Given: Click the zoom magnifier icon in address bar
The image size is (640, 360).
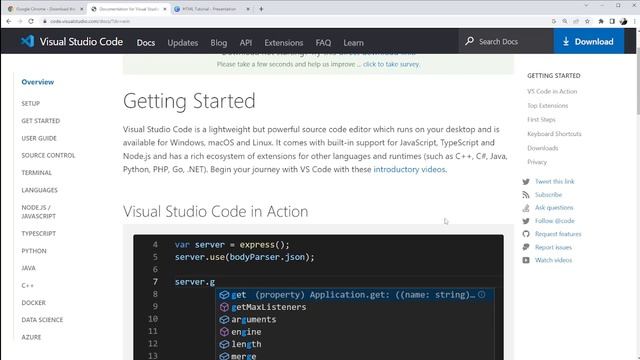Looking at the screenshot, I should coord(565,21).
